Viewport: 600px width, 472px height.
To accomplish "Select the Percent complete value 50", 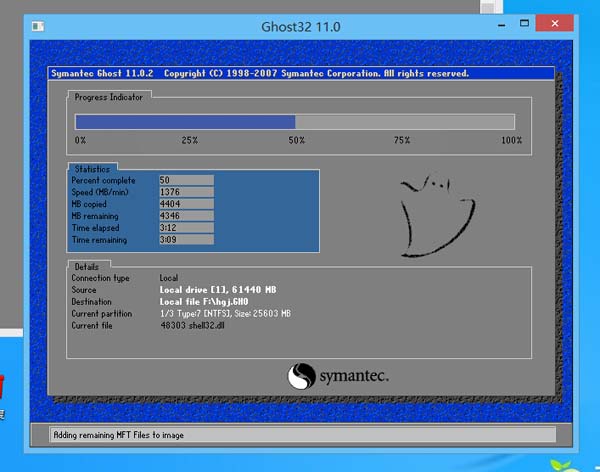I will coord(186,180).
